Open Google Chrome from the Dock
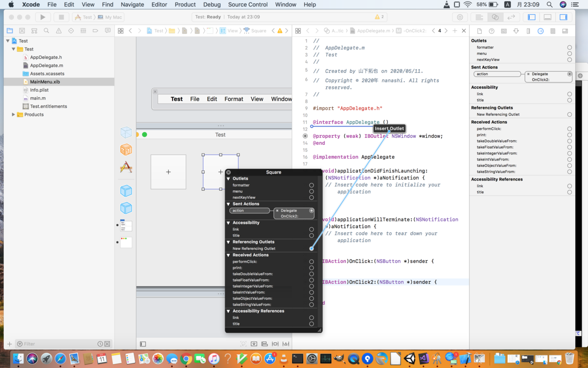The image size is (588, 368). pos(186,359)
